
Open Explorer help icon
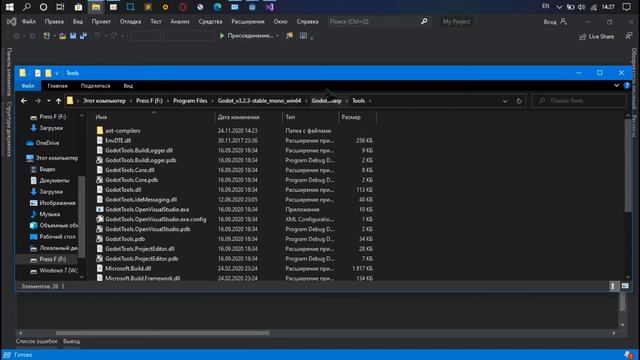coord(627,85)
